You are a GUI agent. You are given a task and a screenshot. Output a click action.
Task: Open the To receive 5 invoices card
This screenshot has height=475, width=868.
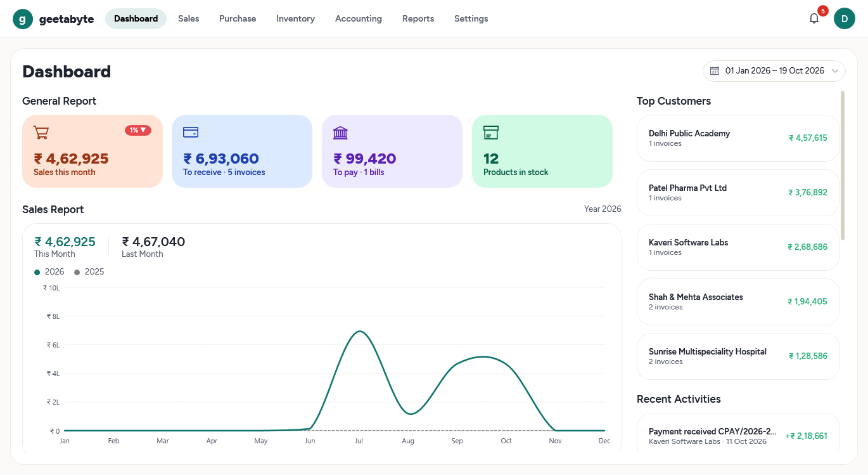click(x=242, y=151)
